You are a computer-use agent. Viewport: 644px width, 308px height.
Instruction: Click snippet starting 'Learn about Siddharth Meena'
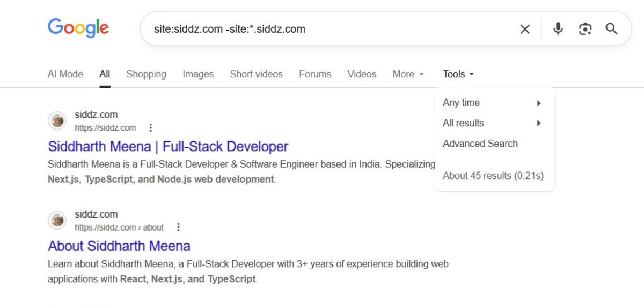click(x=248, y=272)
